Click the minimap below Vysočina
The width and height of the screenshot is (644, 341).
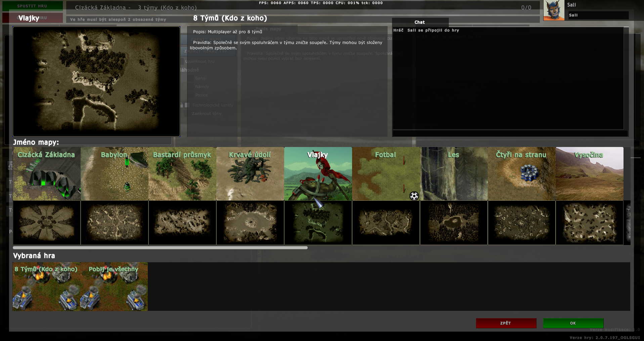point(590,223)
